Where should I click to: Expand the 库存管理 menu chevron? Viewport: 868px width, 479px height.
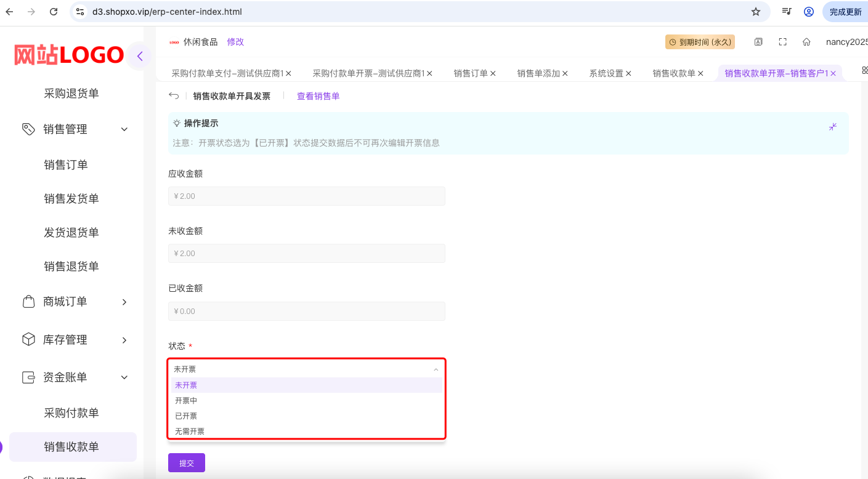tap(124, 340)
